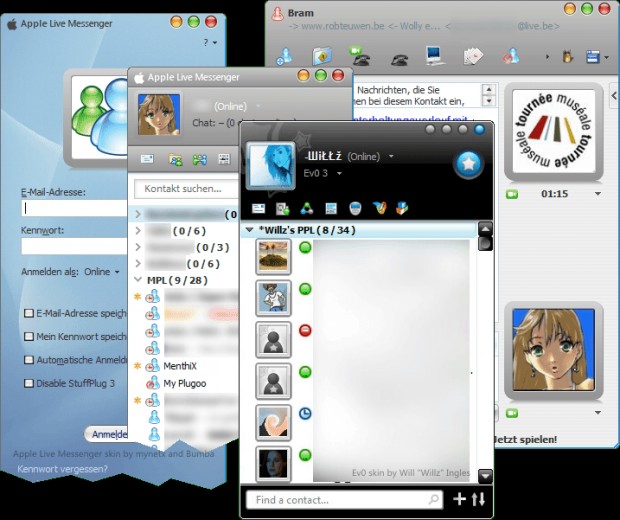This screenshot has height=520, width=620.
Task: Click the mail icon in gray contact list toolbar
Action: click(147, 159)
